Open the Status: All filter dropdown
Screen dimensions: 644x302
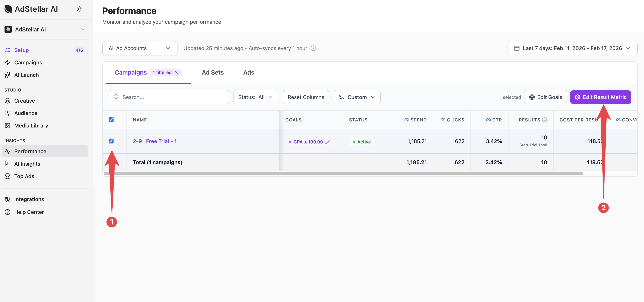pyautogui.click(x=255, y=97)
